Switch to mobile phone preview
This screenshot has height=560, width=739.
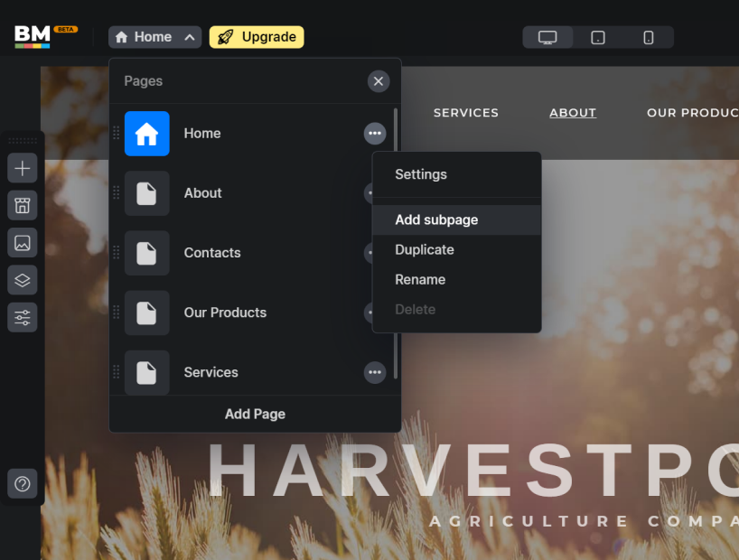(649, 37)
